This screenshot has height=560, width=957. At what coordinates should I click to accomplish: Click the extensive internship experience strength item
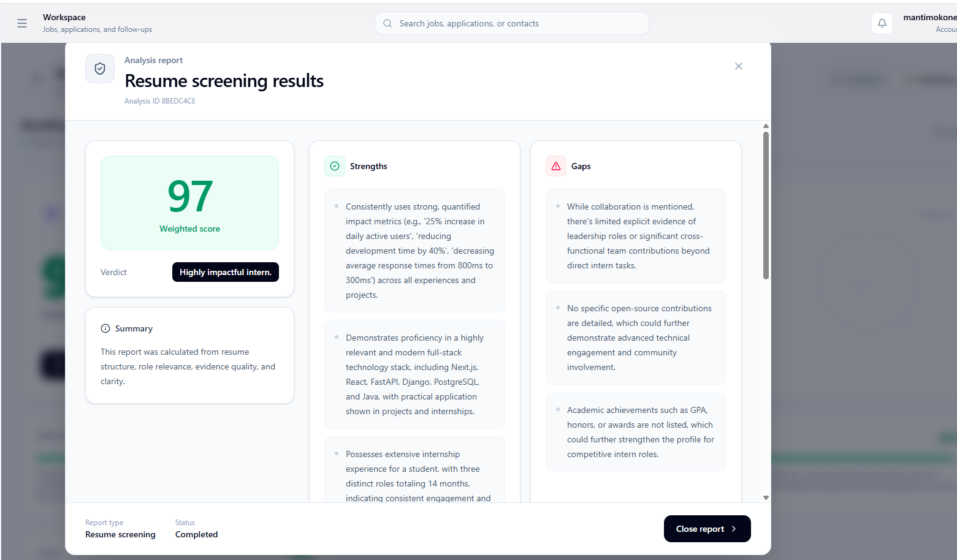pos(414,470)
